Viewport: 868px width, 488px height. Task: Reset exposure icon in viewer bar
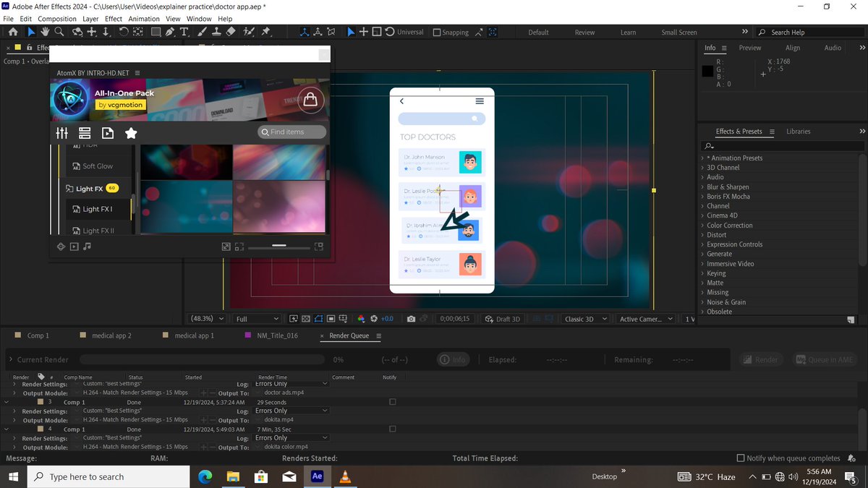(374, 319)
